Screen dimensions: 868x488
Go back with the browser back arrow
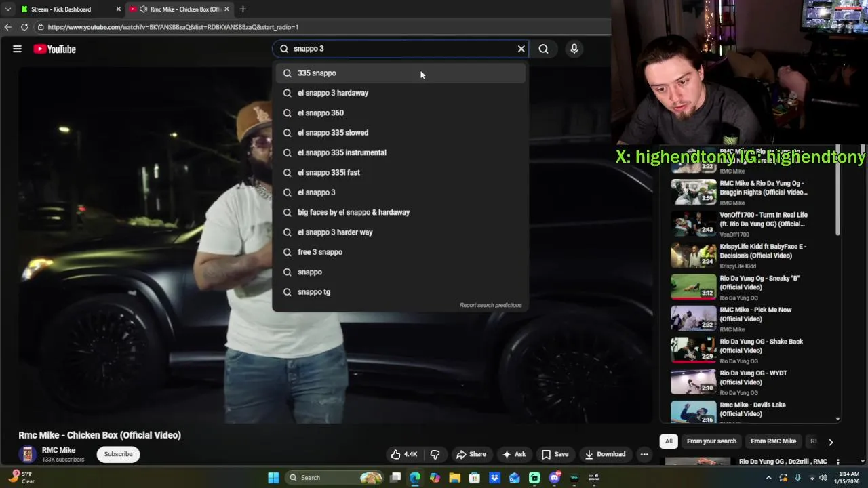click(x=7, y=27)
